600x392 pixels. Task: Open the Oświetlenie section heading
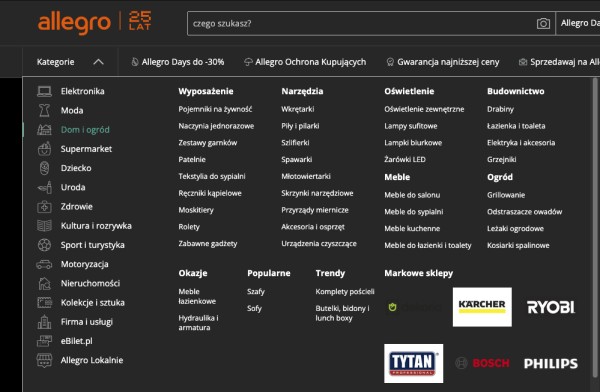tap(409, 91)
